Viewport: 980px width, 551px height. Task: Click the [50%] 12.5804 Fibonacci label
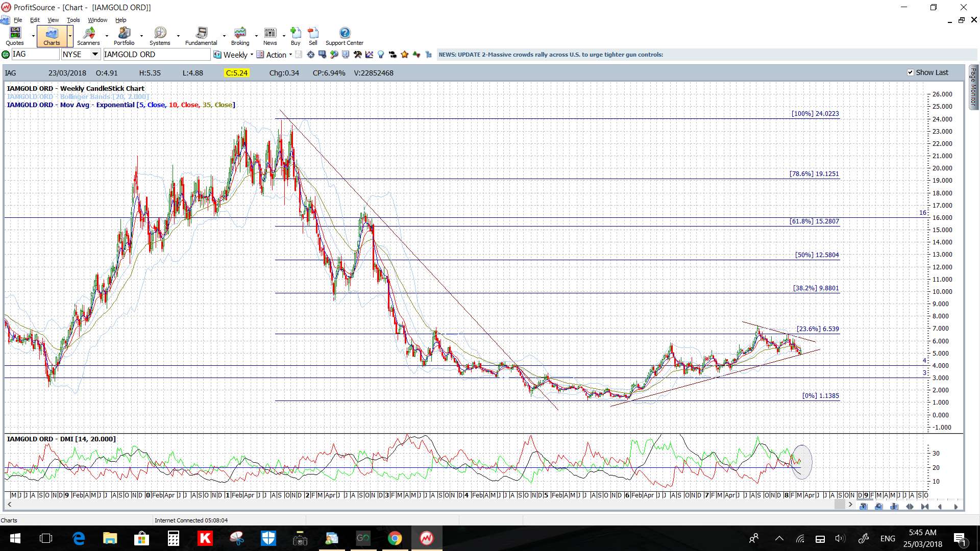click(x=817, y=255)
